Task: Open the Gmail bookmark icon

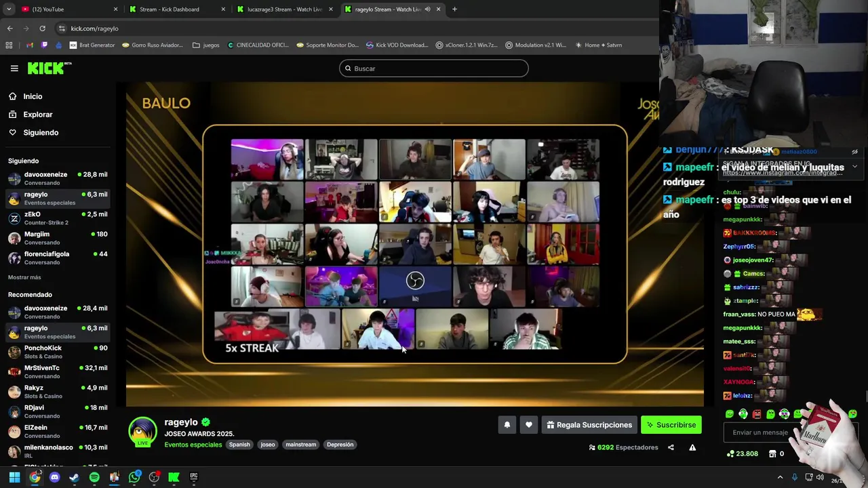Action: click(x=30, y=45)
